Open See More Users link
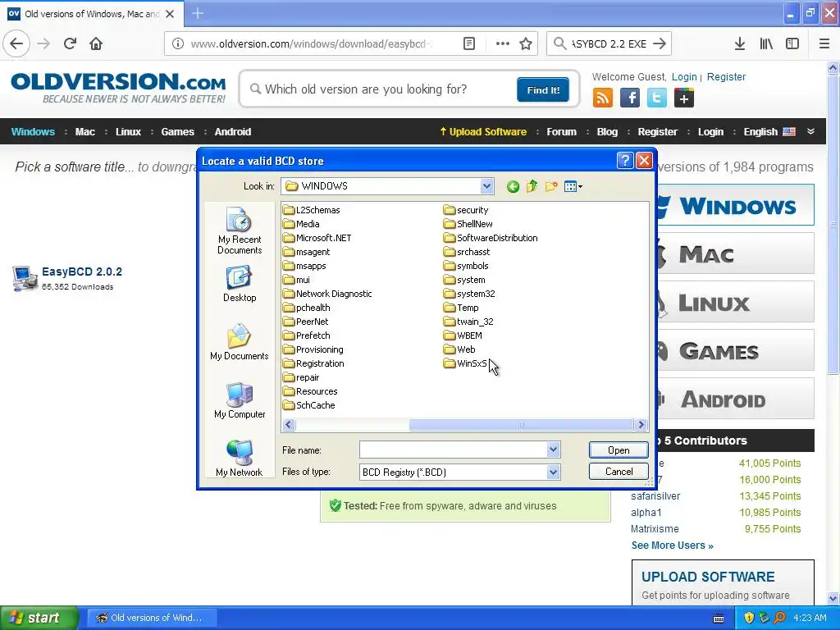840x630 pixels. point(673,546)
